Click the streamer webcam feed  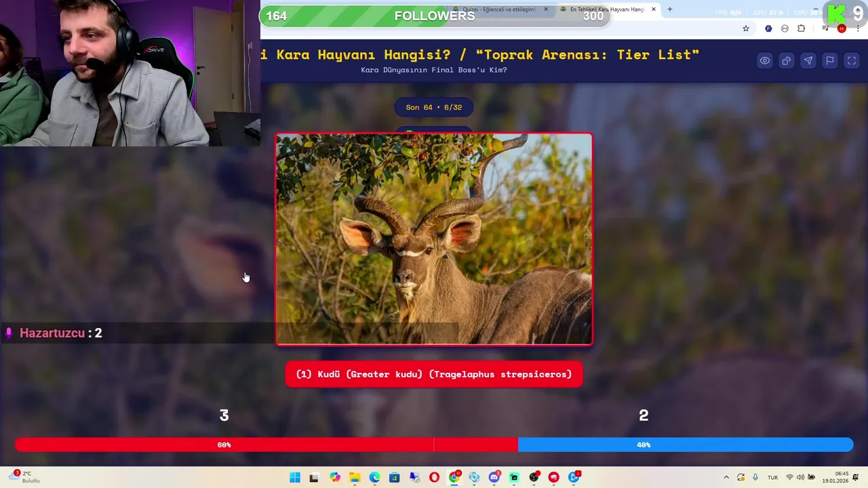130,73
